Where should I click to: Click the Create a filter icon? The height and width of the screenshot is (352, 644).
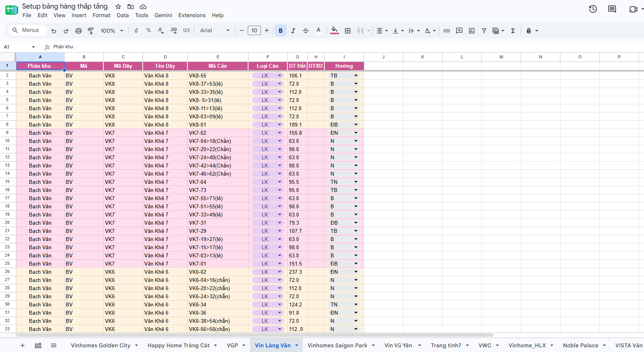[484, 31]
